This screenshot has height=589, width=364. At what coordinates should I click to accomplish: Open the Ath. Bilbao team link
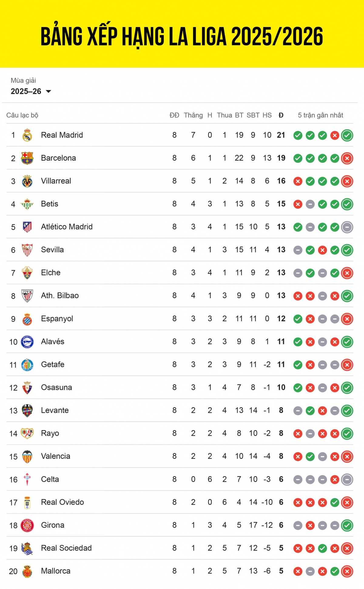(60, 295)
